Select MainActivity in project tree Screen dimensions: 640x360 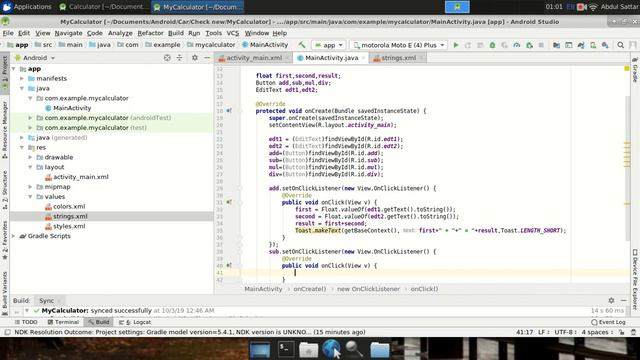(72, 108)
